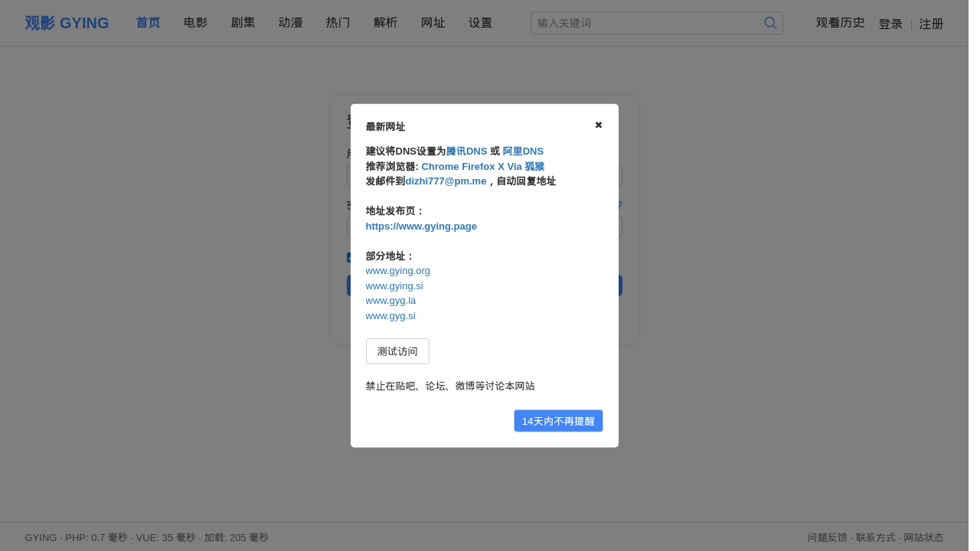Open the www.gyg.la address link
980x551 pixels.
390,301
